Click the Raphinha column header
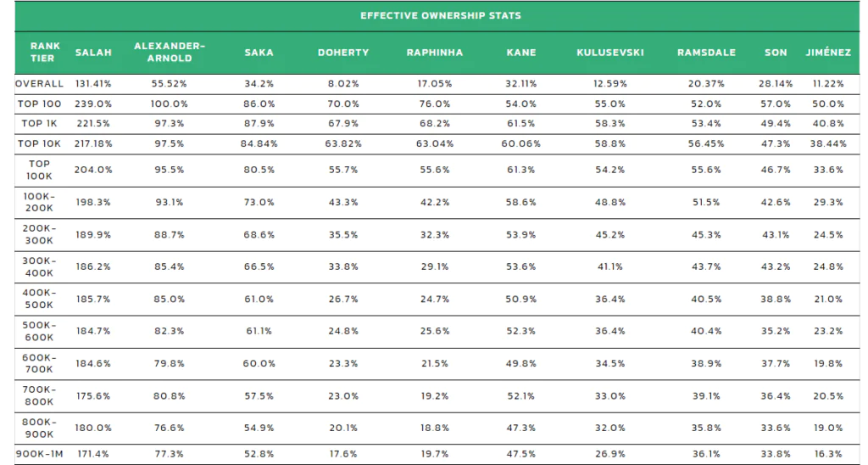The width and height of the screenshot is (868, 465). coord(435,53)
